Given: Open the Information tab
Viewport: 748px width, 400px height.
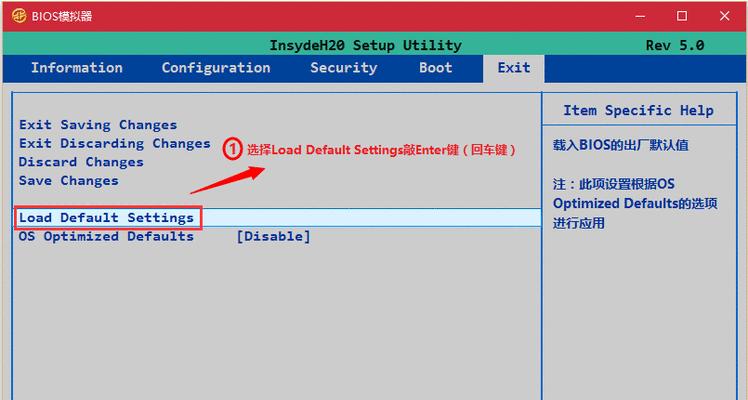Looking at the screenshot, I should (x=77, y=68).
